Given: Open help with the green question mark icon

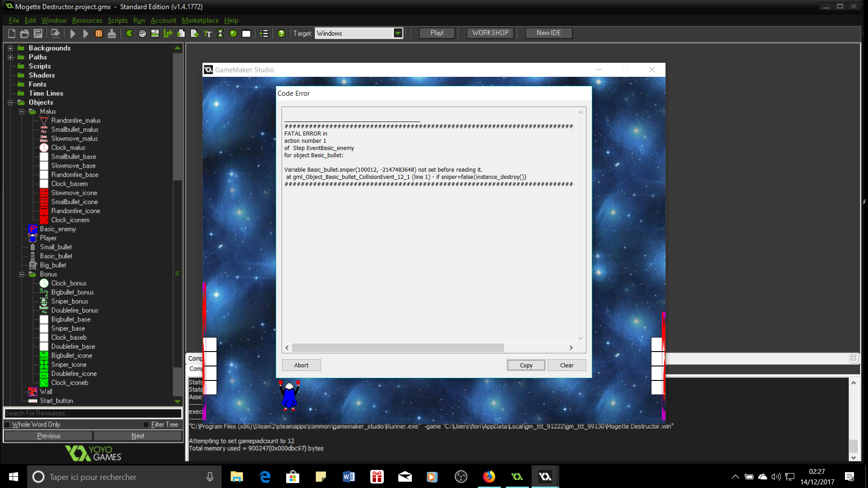Looking at the screenshot, I should point(281,33).
